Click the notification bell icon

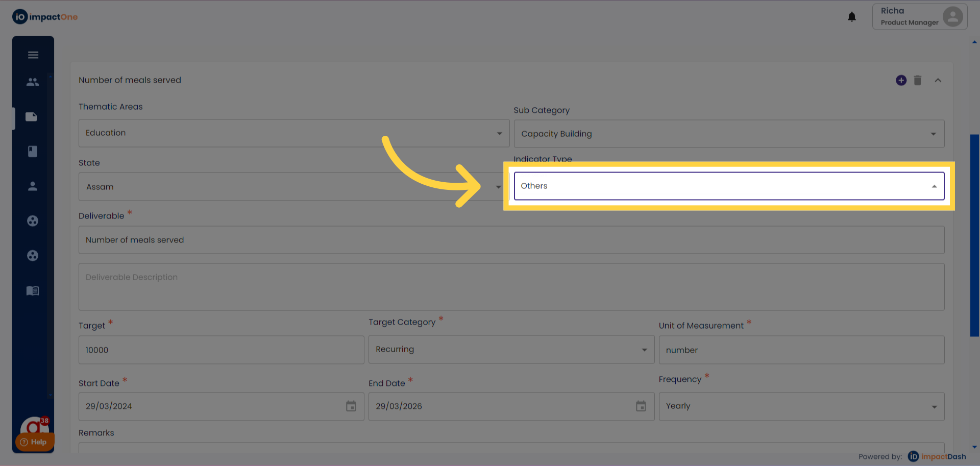(852, 17)
